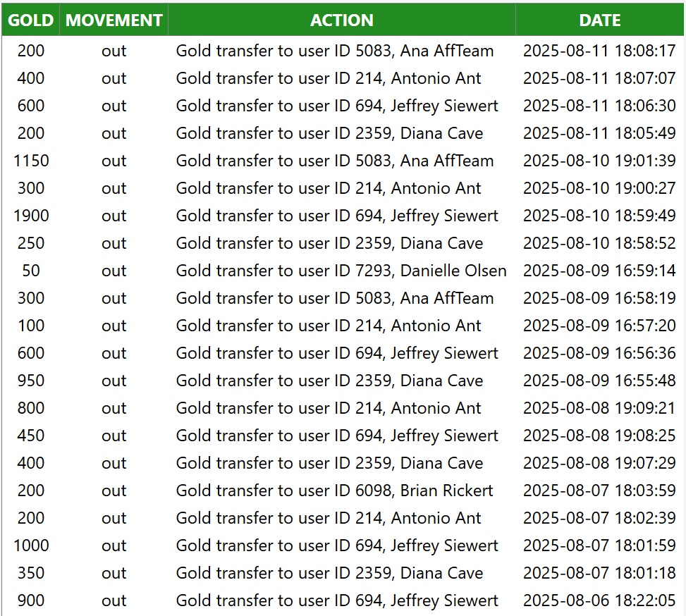Click the 900 gold amount cell
The width and height of the screenshot is (686, 616).
tap(31, 600)
